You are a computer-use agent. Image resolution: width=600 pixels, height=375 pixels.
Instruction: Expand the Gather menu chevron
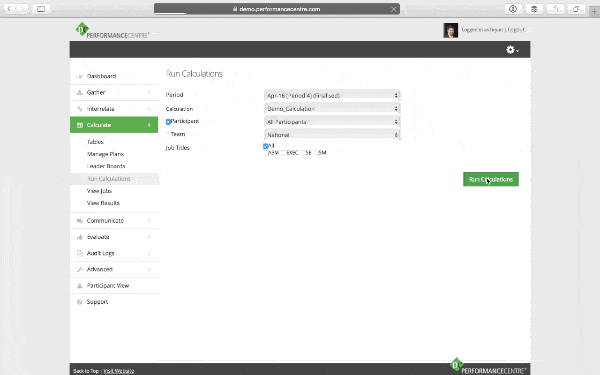tap(149, 92)
